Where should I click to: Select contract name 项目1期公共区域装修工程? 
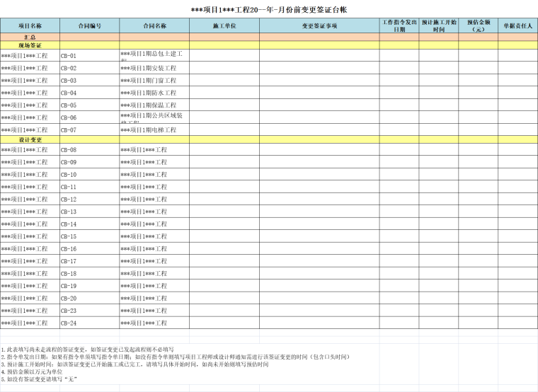[154, 117]
